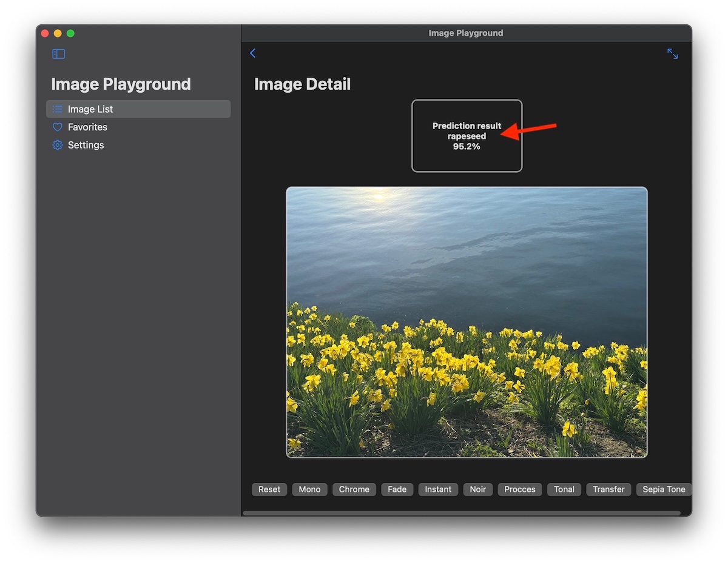Apply the Instant filter
This screenshot has width=728, height=564.
(x=438, y=489)
